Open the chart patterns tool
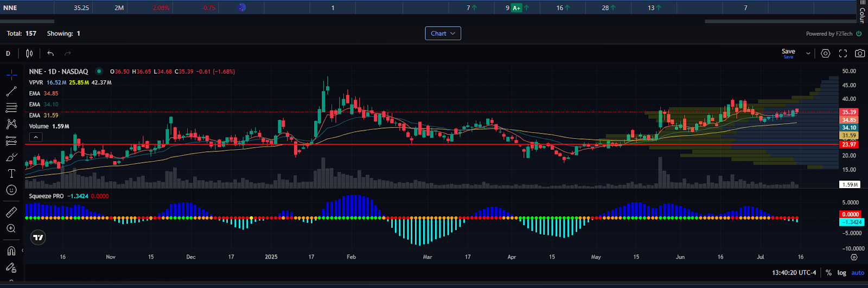The height and width of the screenshot is (288, 868). point(11,124)
